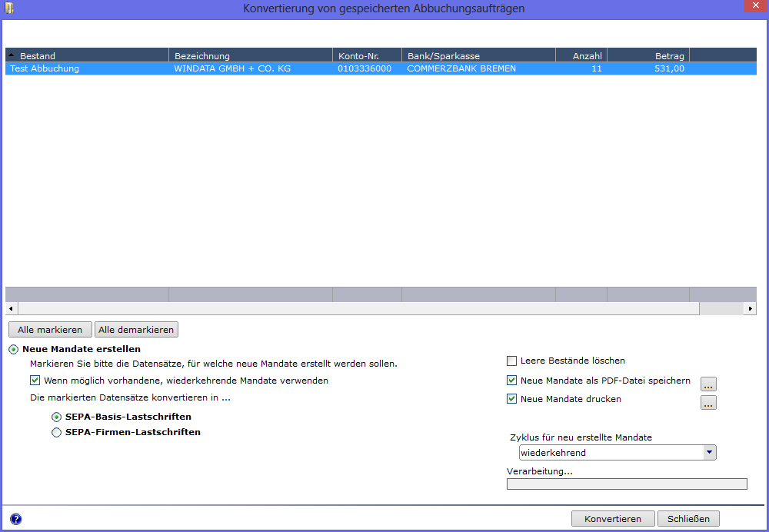The height and width of the screenshot is (532, 769).
Task: Click the Anzahl column header
Action: 581,55
